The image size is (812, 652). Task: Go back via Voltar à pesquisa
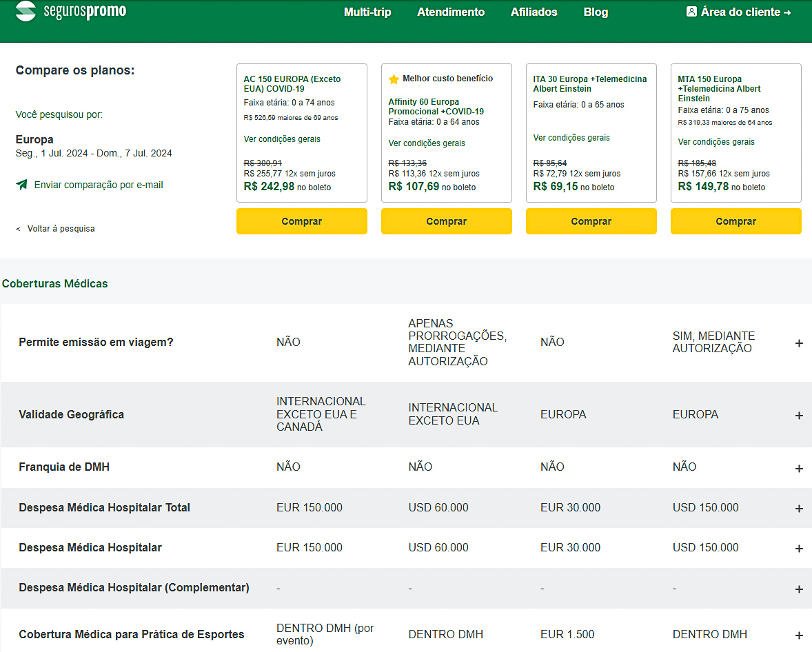pos(61,229)
